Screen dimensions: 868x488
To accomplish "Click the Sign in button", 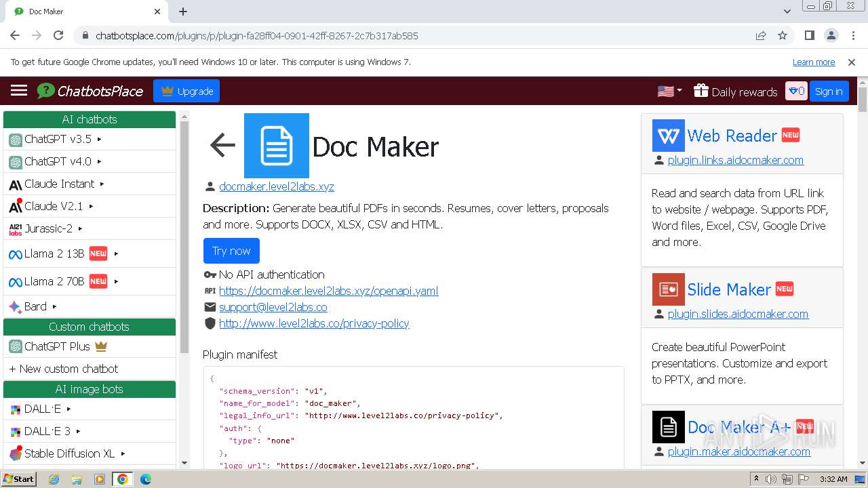I will click(829, 91).
